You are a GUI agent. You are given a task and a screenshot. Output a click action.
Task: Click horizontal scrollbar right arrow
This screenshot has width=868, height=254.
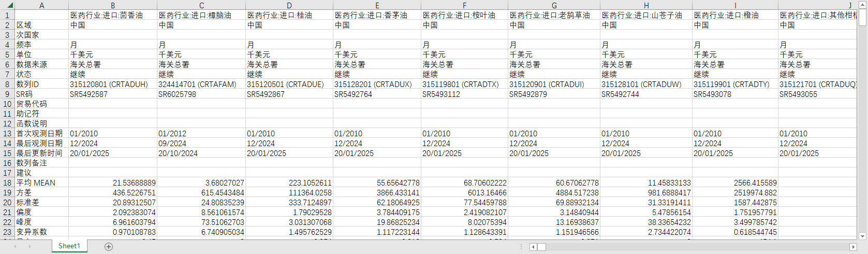point(853,247)
